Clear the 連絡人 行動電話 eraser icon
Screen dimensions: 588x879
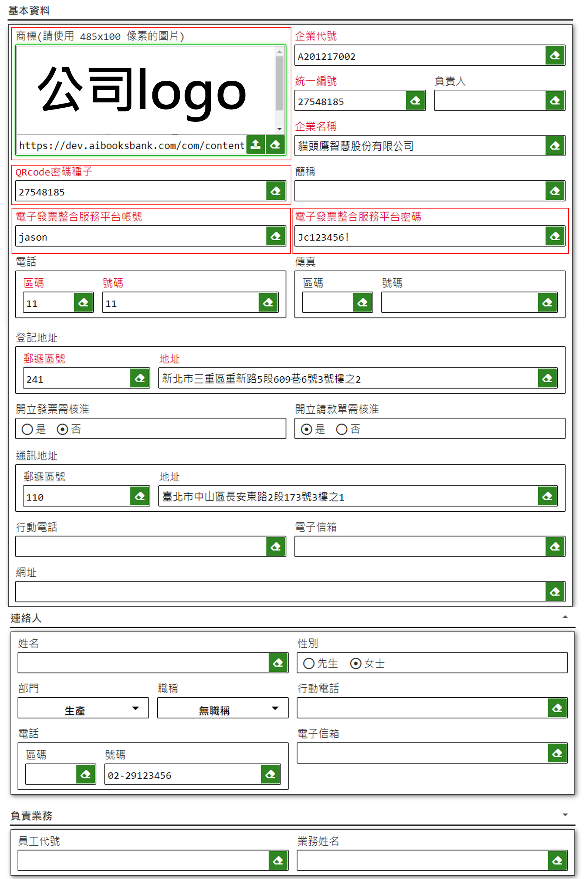(x=557, y=707)
